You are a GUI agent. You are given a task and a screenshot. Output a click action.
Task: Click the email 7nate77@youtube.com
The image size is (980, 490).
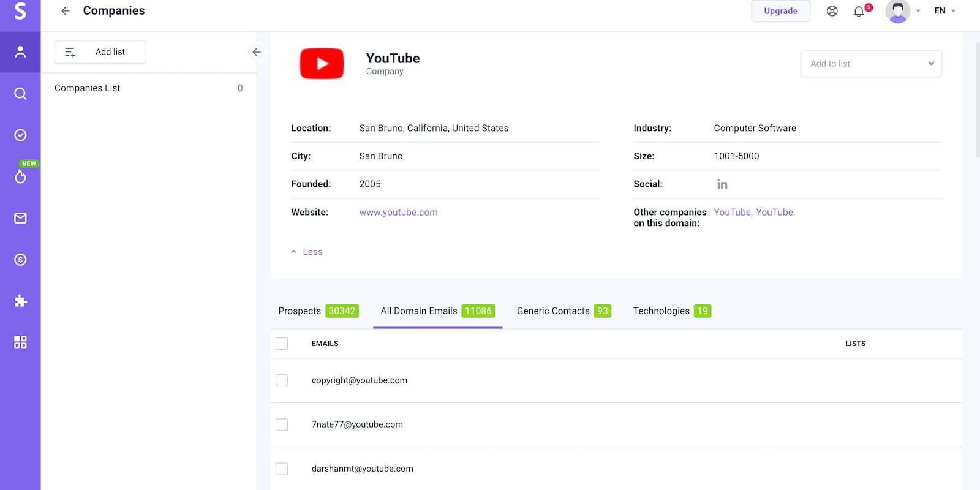click(x=357, y=424)
